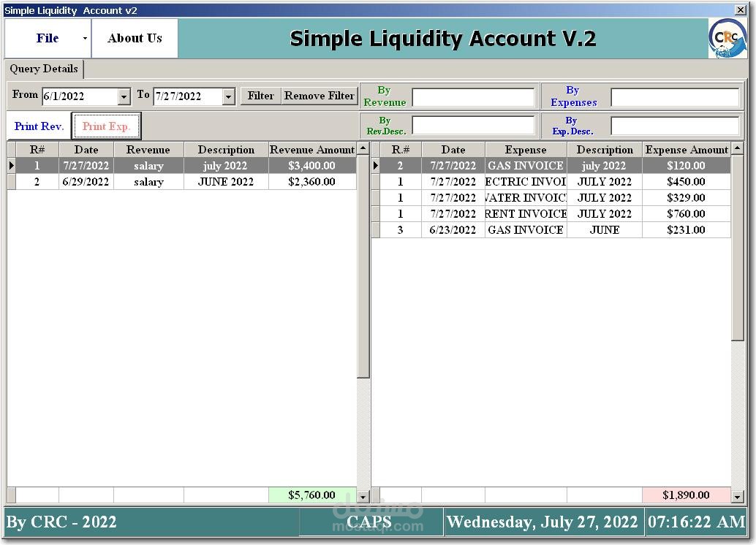Click the Print Exp. button
Screen dimensions: 756x545
coord(106,126)
